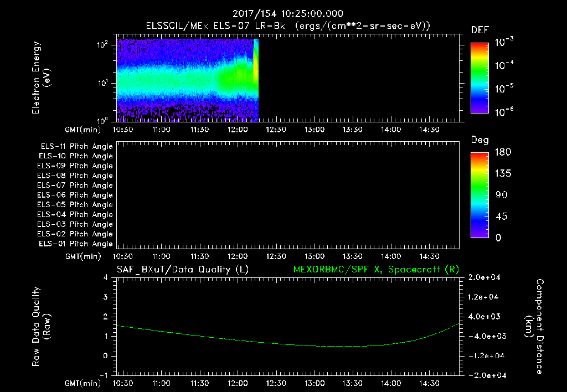Click the GMT(min) label under the spectrogram
567x392 pixels.
point(83,130)
